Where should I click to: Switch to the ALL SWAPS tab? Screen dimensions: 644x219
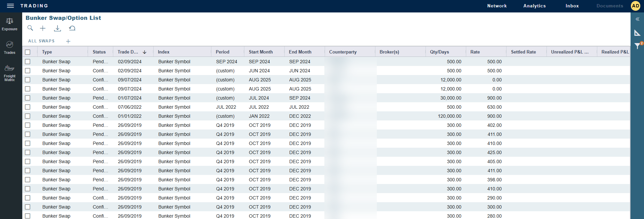tap(41, 41)
